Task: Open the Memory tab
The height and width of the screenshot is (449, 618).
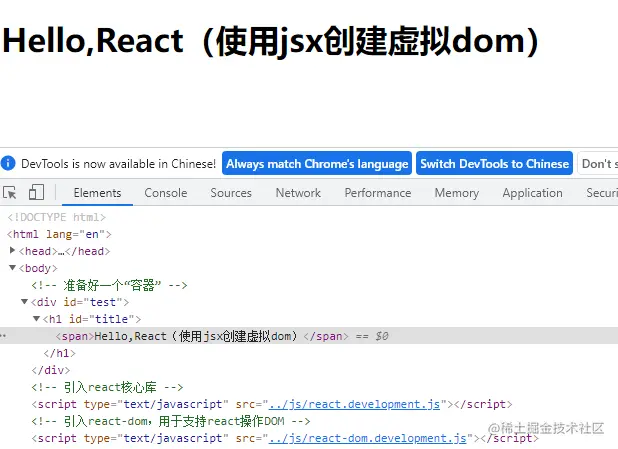Action: [456, 193]
